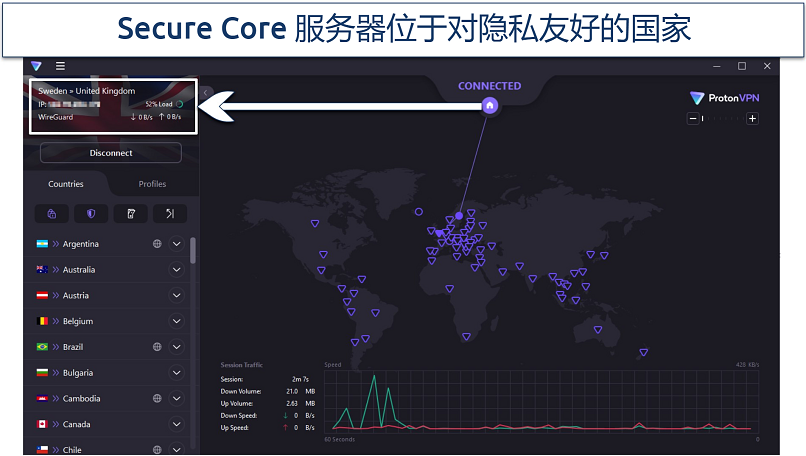Expand Canada servers chevron
Viewport: 806px width, 456px height.
pos(177,424)
